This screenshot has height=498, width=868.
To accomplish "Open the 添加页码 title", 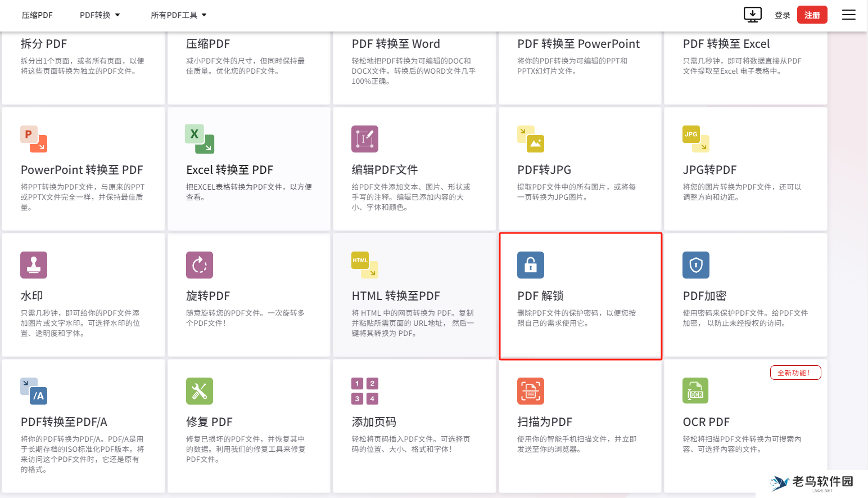I will pos(374,422).
